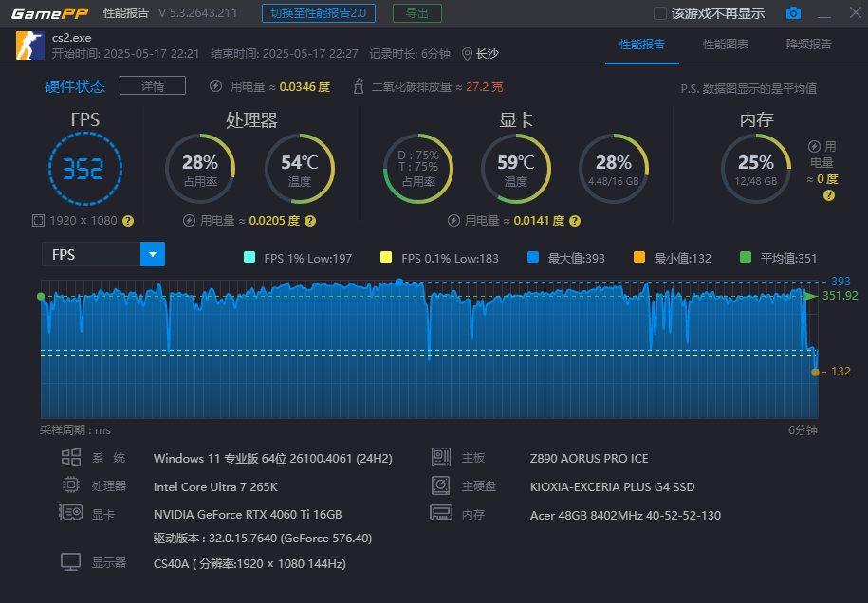Click the 切换至性能报告2.0 button

pyautogui.click(x=319, y=13)
